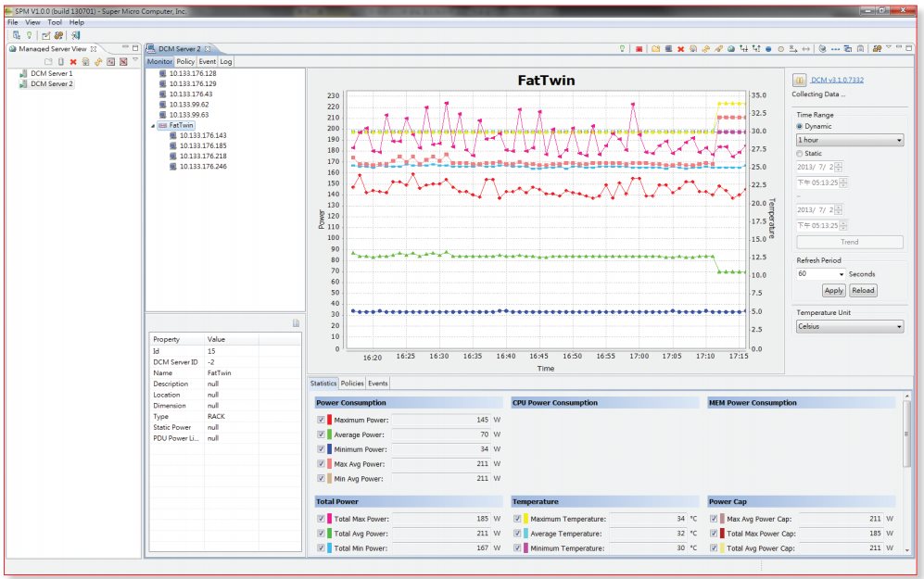Open the Events tab below the chart
The width and height of the screenshot is (924, 579).
[x=378, y=384]
